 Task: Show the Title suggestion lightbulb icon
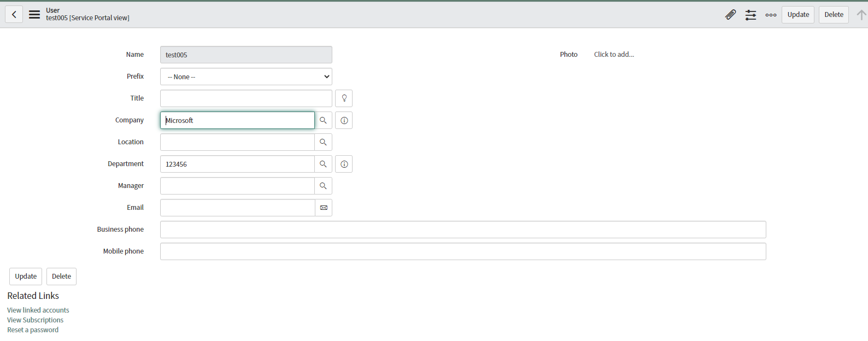click(344, 98)
